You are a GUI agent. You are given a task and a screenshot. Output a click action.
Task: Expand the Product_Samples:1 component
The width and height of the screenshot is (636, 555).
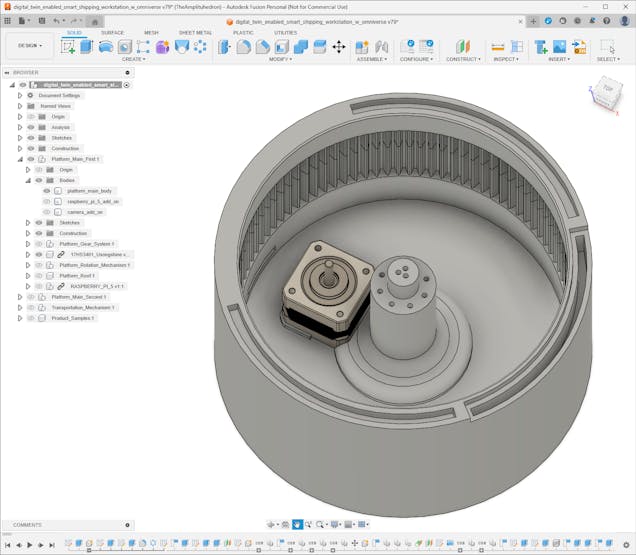19,318
